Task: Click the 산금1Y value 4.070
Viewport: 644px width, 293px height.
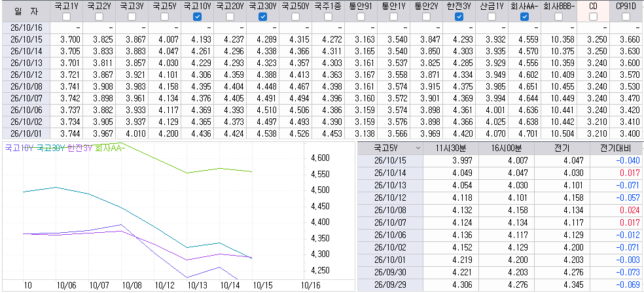Action: 495,133
